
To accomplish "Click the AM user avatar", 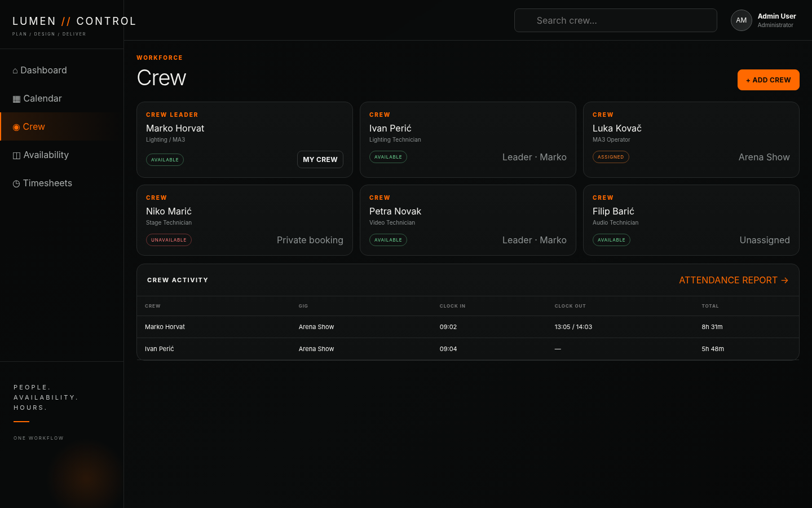I will point(741,20).
